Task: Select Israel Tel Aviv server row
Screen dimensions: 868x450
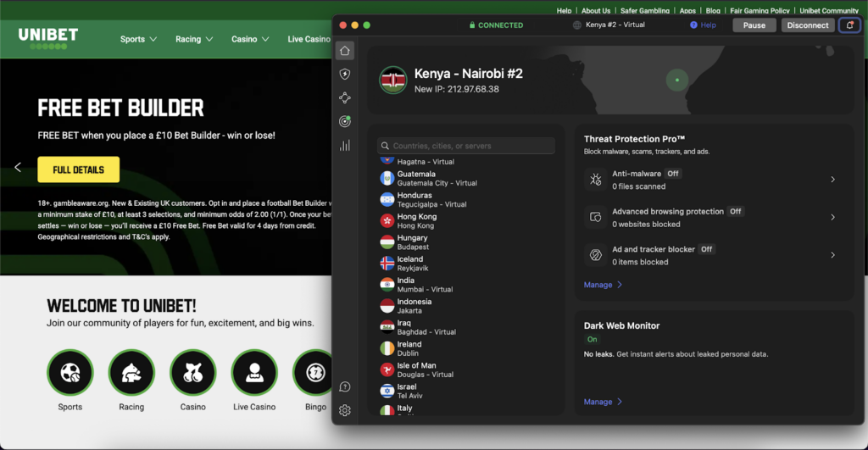Action: click(466, 391)
